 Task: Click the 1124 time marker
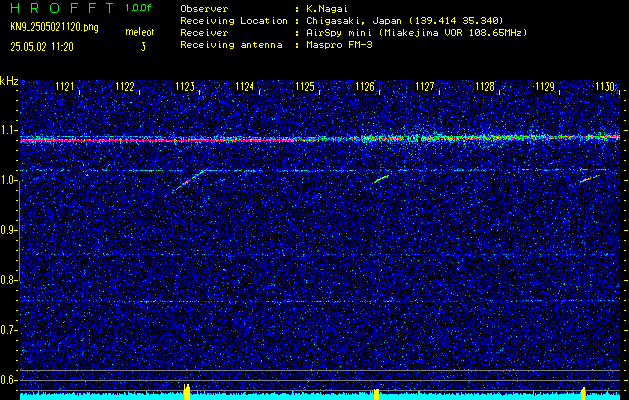(245, 87)
